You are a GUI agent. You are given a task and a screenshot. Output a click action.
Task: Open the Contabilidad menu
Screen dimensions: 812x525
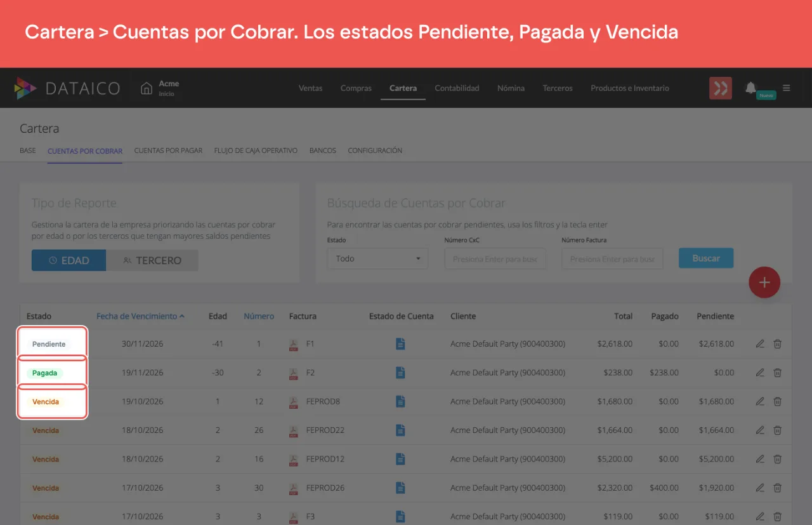pyautogui.click(x=457, y=88)
